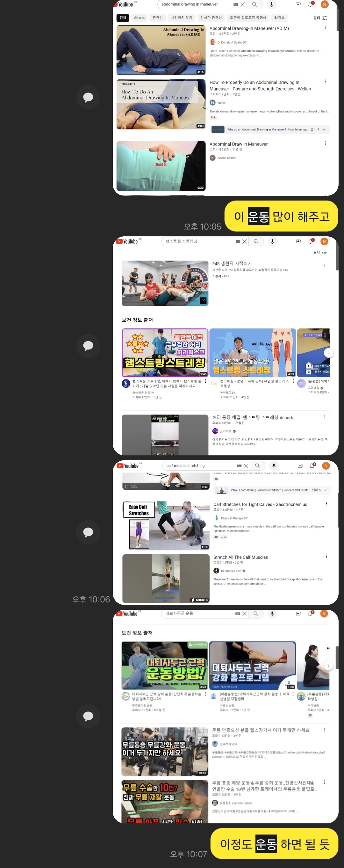Screen dimensions: 344x868
Task: Open '필터' in the abdominal drawing screenshot
Action: click(x=320, y=18)
